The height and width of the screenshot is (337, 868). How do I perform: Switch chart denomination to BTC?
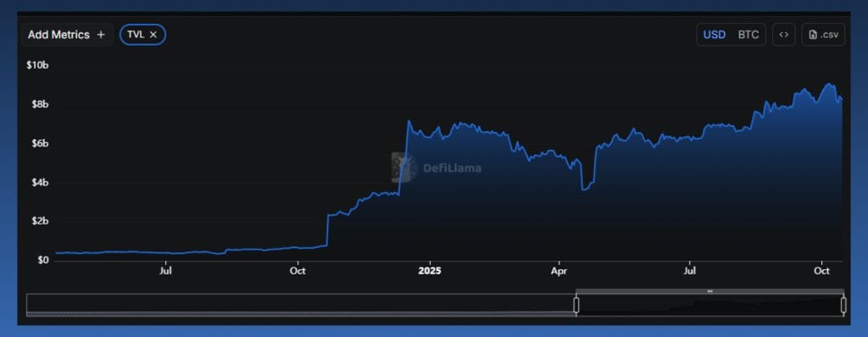click(x=748, y=35)
